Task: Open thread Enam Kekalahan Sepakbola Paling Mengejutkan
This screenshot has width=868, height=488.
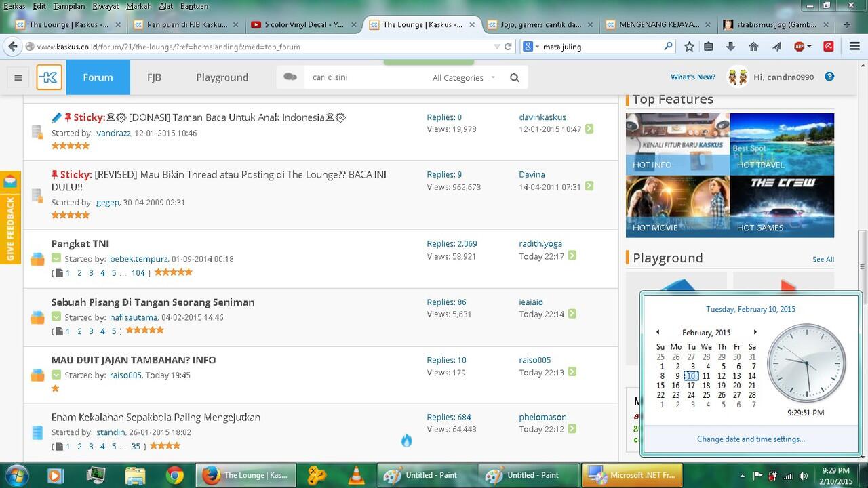Action: coord(155,417)
